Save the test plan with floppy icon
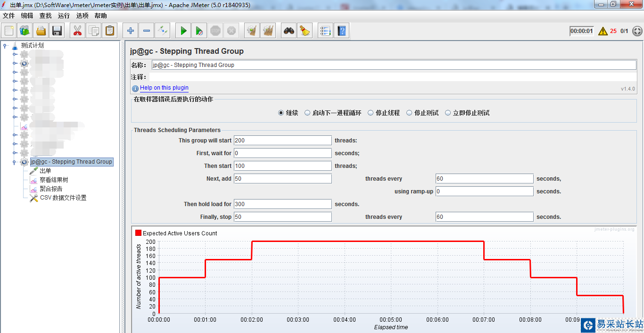Image resolution: width=644 pixels, height=333 pixels. point(57,31)
